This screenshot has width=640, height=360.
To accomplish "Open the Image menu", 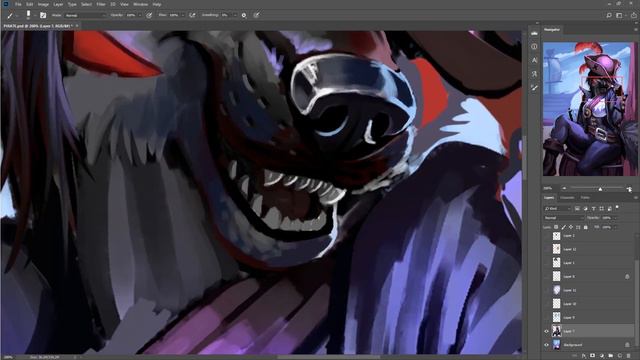I will tap(43, 4).
